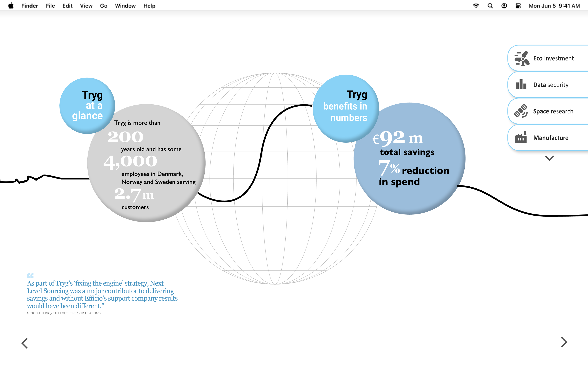The height and width of the screenshot is (369, 588).
Task: Click the user account icon in menu bar
Action: (504, 6)
